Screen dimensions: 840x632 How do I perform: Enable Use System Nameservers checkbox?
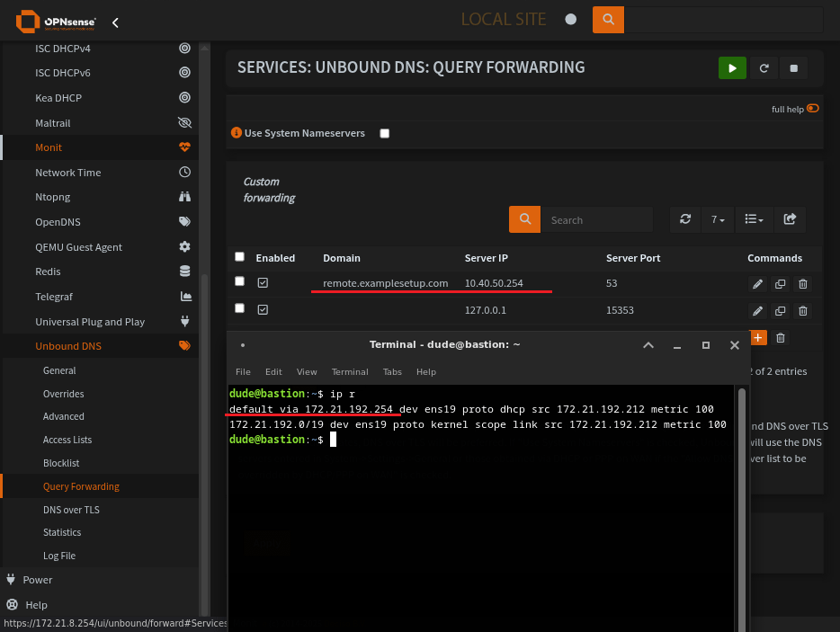click(385, 133)
